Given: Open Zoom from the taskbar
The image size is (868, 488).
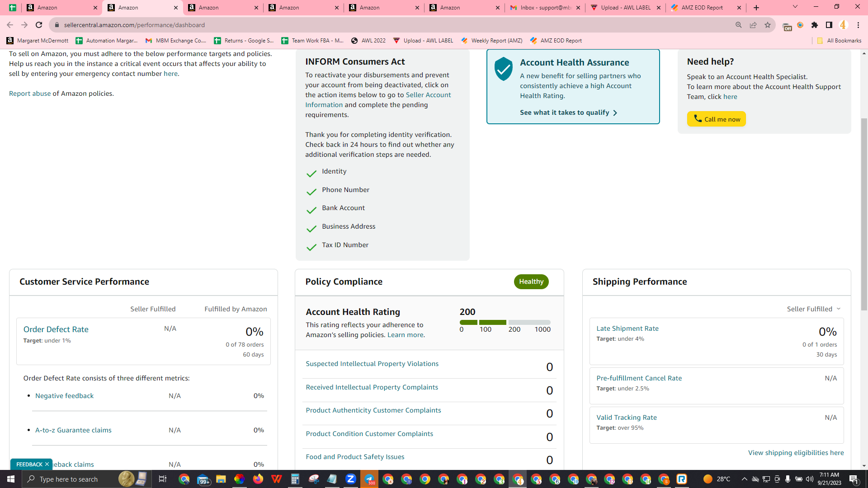Looking at the screenshot, I should pyautogui.click(x=350, y=479).
